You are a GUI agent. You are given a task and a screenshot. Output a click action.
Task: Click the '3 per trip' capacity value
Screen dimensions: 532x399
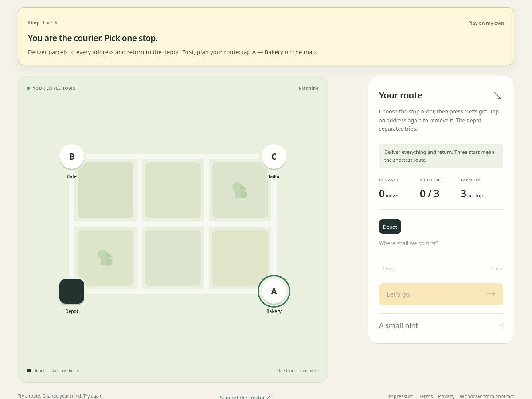pyautogui.click(x=472, y=193)
